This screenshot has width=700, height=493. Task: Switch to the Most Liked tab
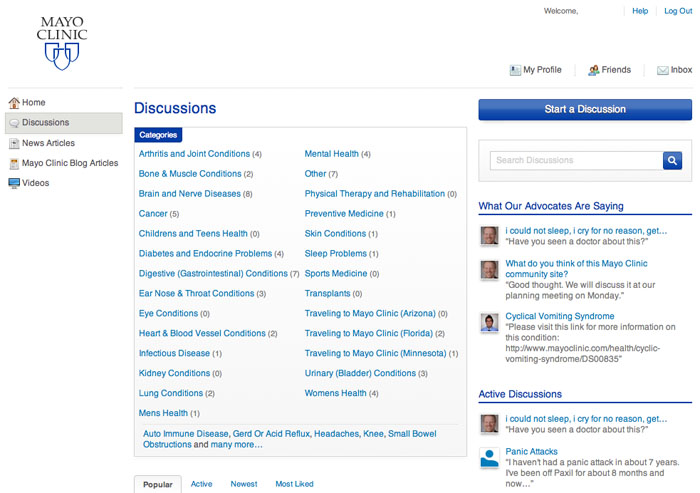point(294,484)
